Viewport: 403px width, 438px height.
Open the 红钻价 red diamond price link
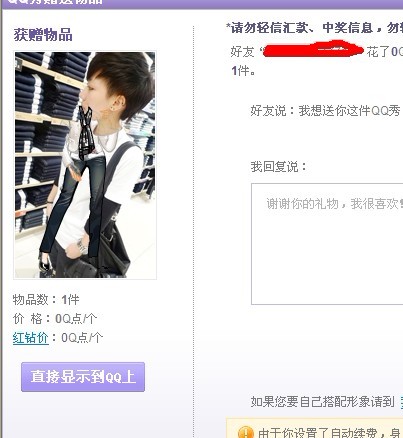tap(31, 338)
